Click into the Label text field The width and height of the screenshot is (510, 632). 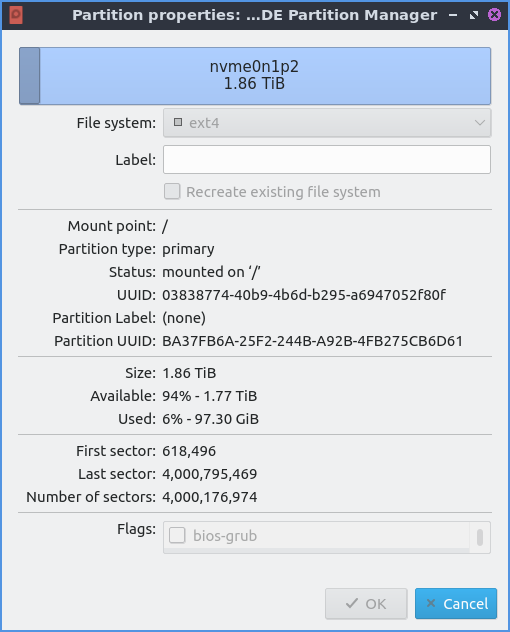point(327,160)
